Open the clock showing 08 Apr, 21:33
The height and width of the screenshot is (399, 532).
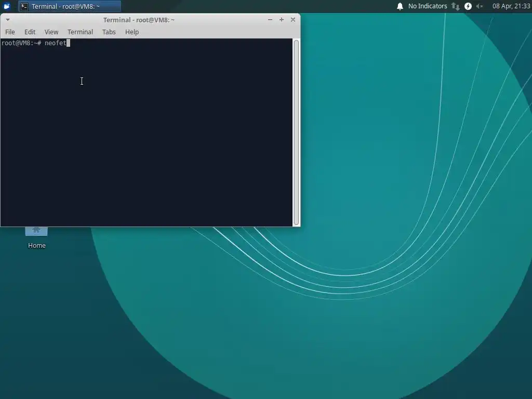[x=511, y=6]
